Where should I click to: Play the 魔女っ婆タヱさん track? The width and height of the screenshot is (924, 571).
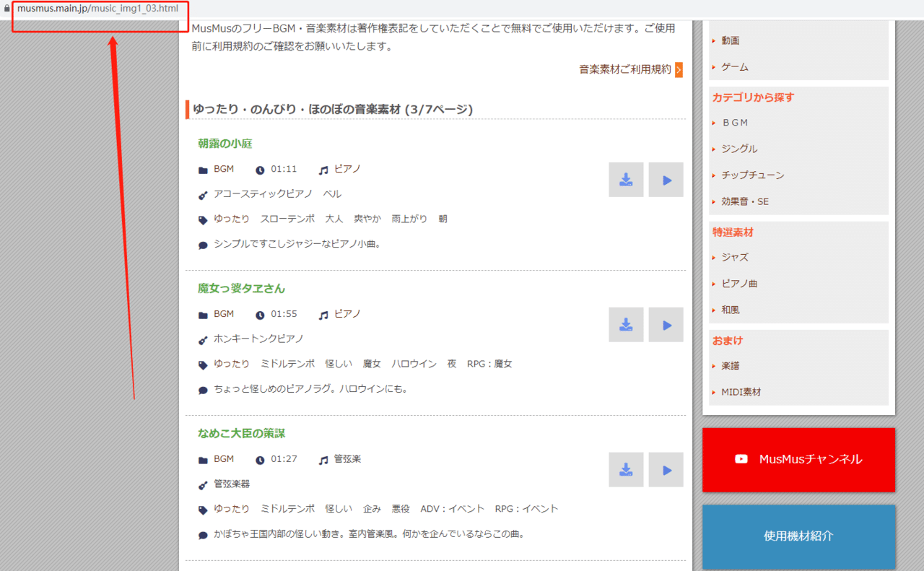click(665, 324)
